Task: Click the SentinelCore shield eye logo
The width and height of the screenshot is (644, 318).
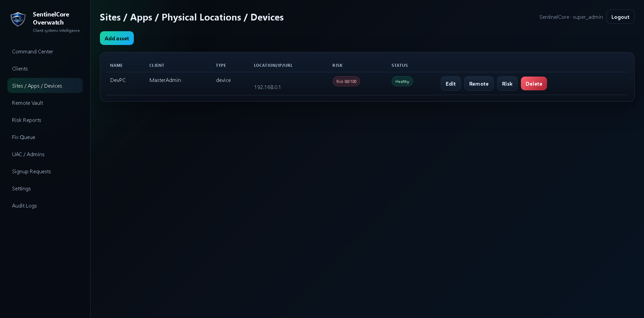Action: click(x=18, y=19)
